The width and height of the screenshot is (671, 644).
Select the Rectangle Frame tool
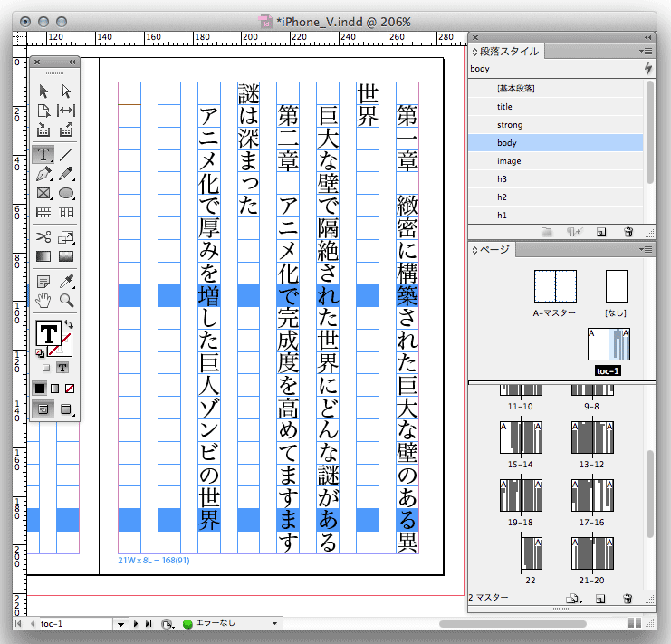[x=43, y=194]
